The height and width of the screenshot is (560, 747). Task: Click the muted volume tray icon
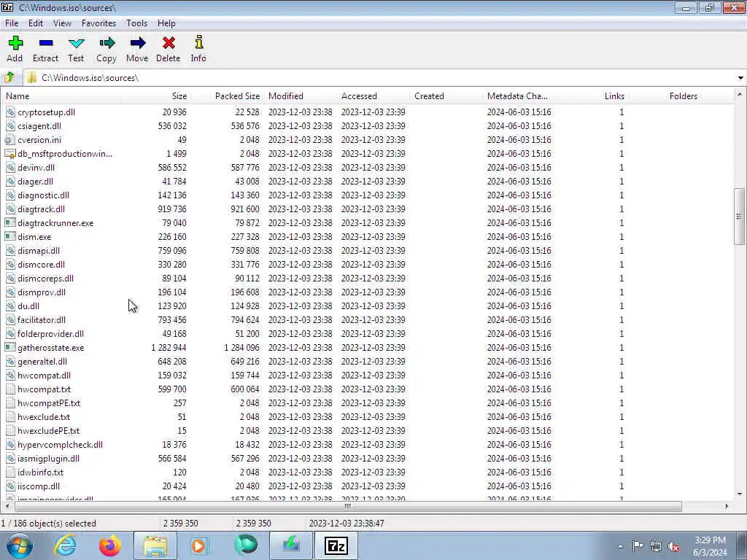(673, 547)
